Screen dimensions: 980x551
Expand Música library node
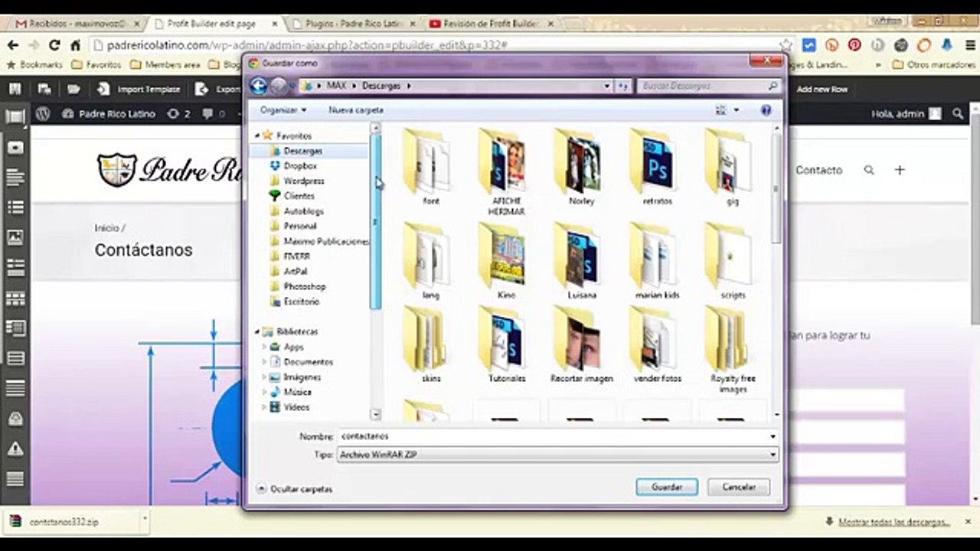pyautogui.click(x=265, y=392)
